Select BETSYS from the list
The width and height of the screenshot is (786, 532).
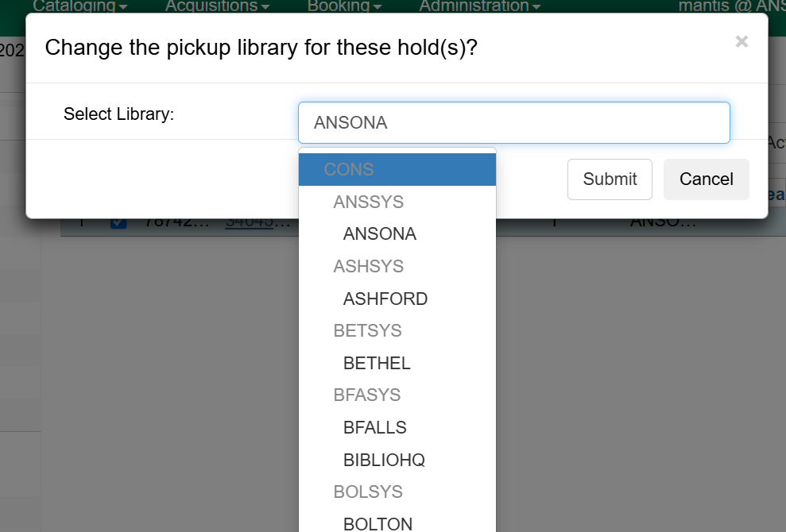click(x=368, y=330)
